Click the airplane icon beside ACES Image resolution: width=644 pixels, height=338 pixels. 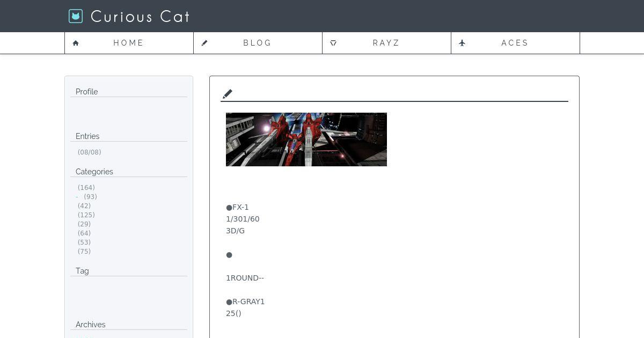coord(462,43)
